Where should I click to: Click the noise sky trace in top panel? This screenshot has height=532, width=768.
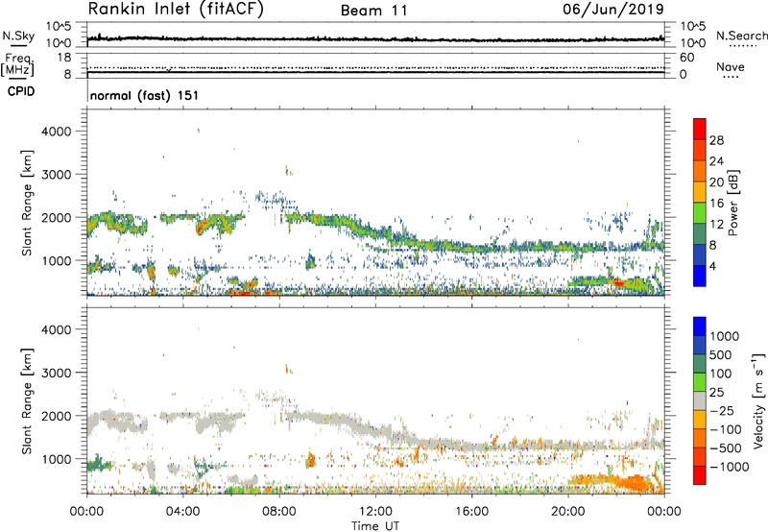[375, 38]
